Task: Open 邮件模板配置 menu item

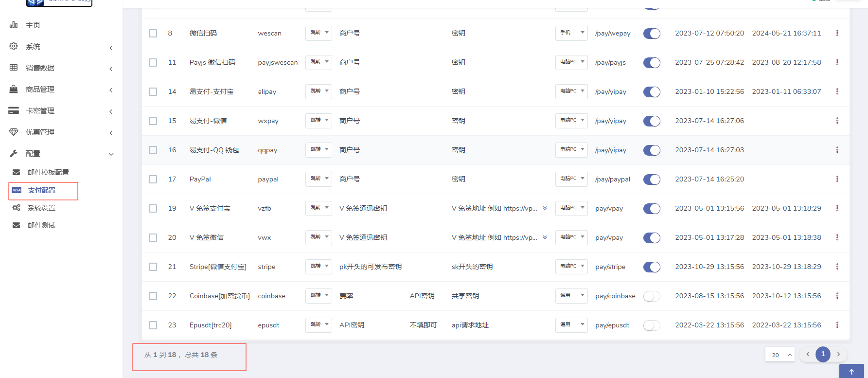Action: (x=48, y=172)
